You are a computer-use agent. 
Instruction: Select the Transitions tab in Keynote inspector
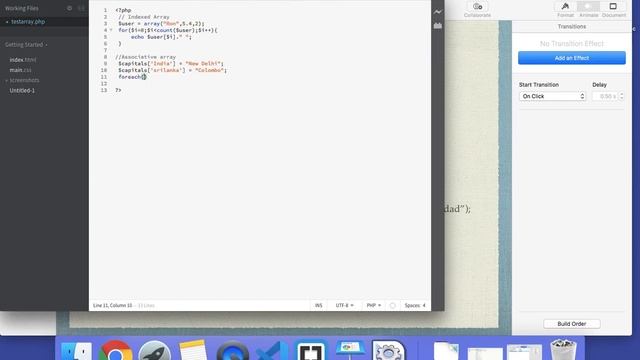coord(571,27)
